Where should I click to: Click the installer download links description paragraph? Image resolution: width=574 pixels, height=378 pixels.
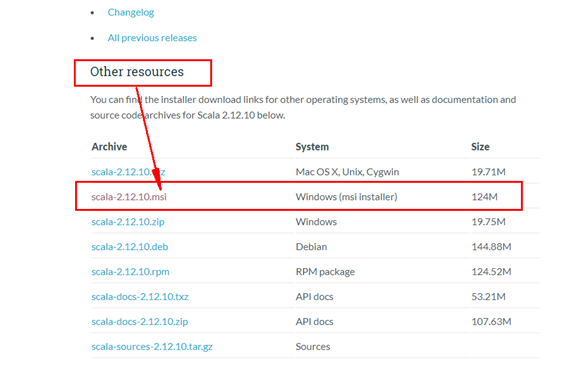303,107
